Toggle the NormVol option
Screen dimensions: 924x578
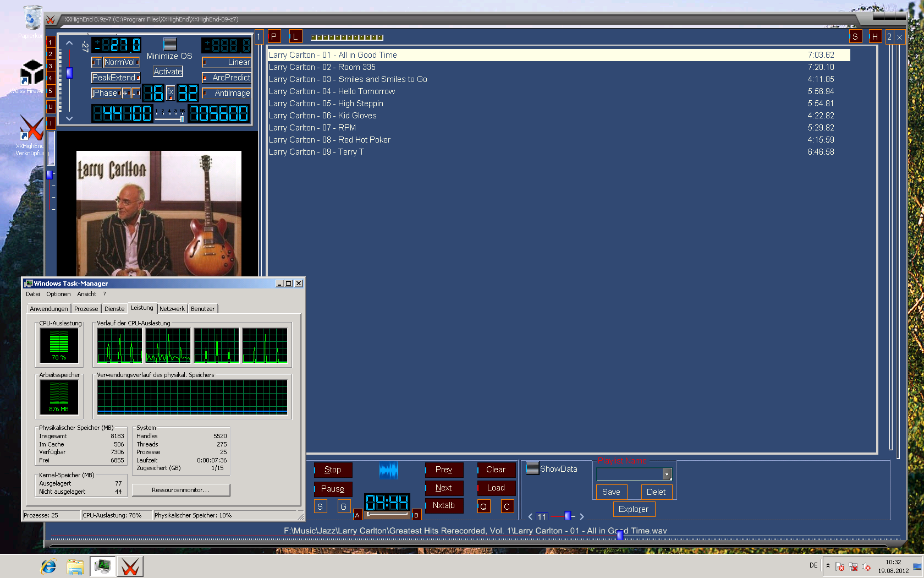click(x=121, y=62)
